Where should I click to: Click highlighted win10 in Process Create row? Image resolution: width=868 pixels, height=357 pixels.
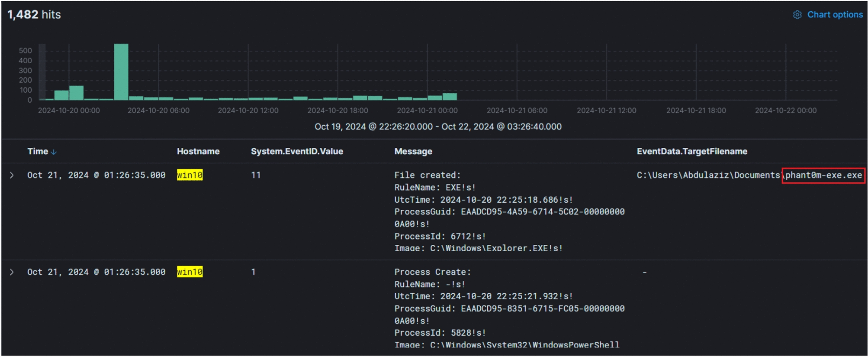(x=190, y=272)
